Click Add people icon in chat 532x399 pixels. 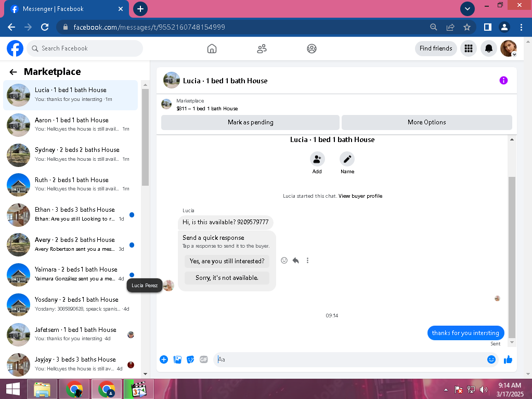coord(317,159)
